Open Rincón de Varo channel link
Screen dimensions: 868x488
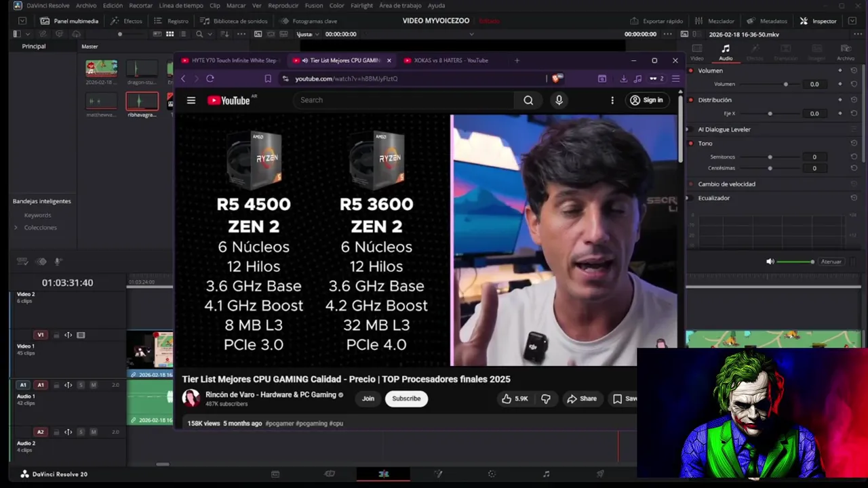[x=271, y=394]
